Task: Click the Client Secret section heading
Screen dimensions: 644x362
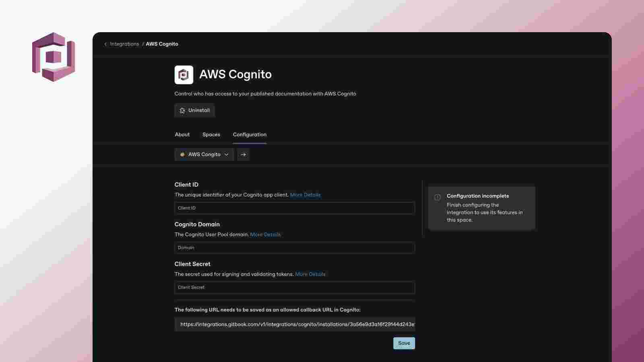Action: pos(192,264)
